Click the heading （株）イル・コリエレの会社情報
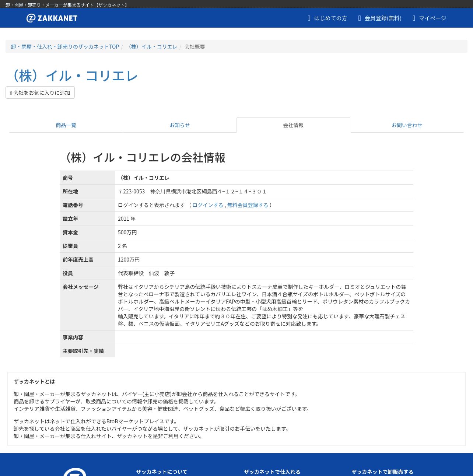The image size is (473, 476). click(x=143, y=158)
